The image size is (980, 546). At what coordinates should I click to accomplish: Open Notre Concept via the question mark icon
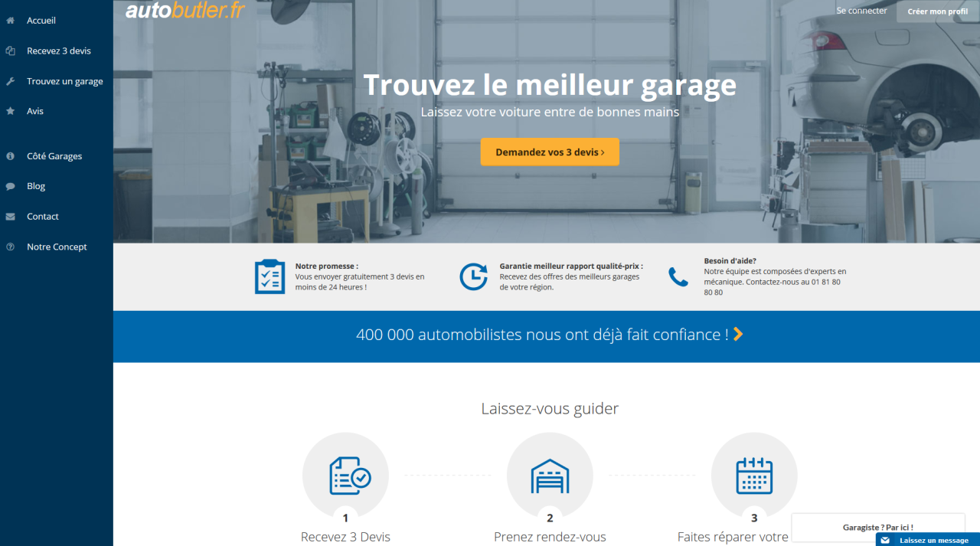8,246
